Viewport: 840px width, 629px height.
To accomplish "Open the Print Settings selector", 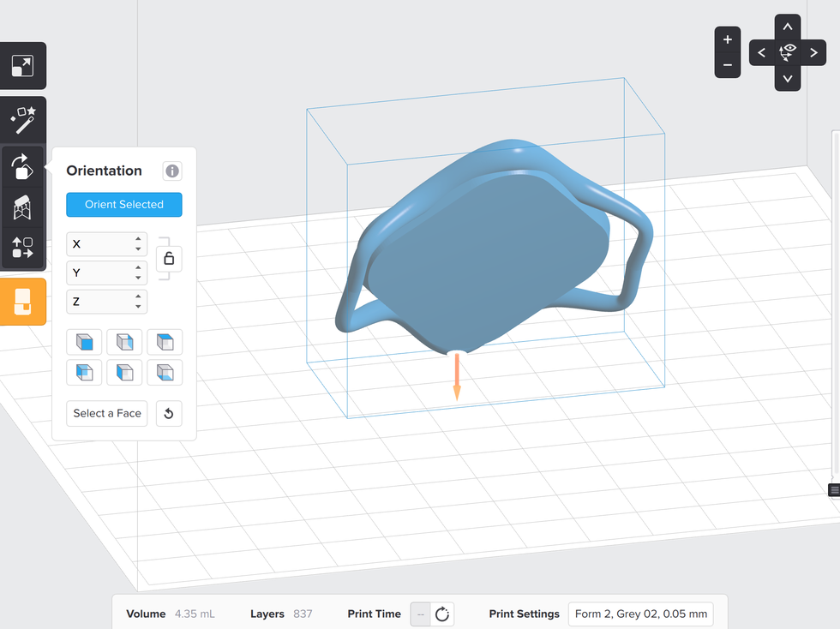I will pos(640,614).
